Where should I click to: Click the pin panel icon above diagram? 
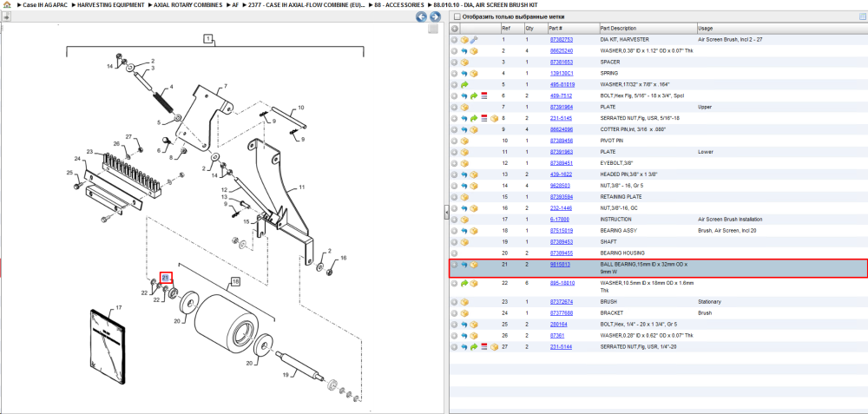click(7, 16)
